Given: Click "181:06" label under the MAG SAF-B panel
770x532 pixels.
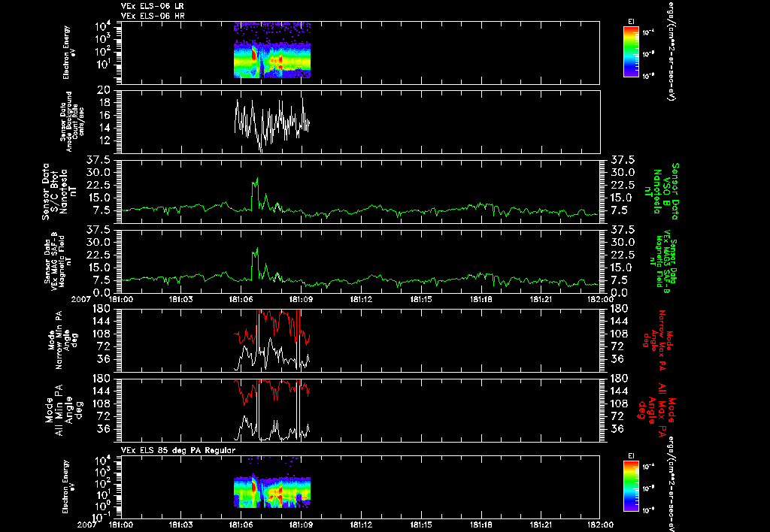Looking at the screenshot, I should pyautogui.click(x=241, y=299).
